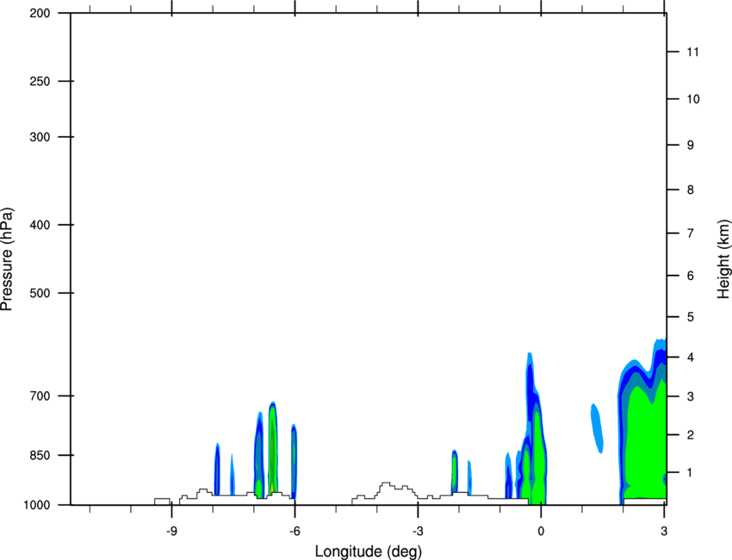Click the 300 pressure tick label
Screen dimensions: 732x560
pos(40,137)
